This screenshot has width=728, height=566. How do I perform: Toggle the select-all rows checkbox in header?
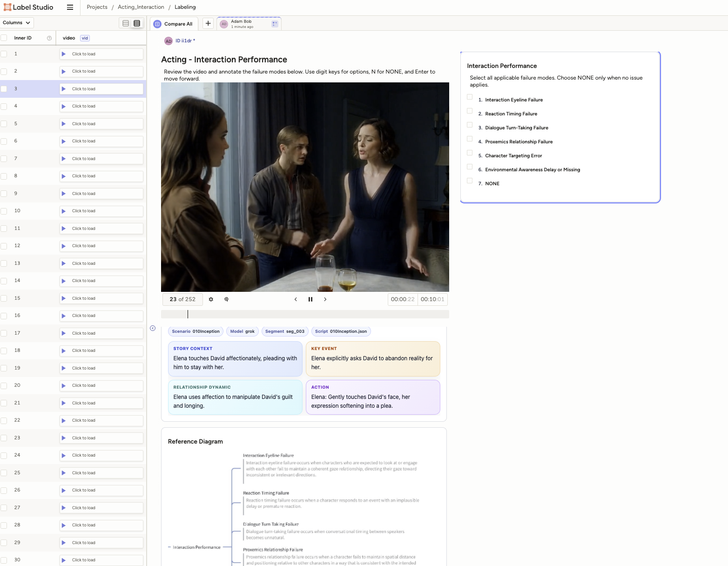pyautogui.click(x=4, y=38)
